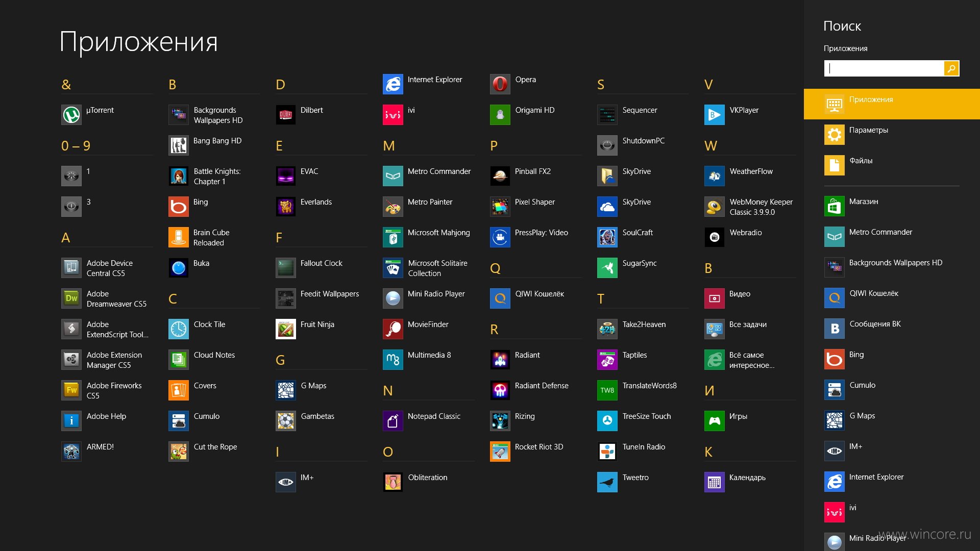Open the Tweetro bird icon
This screenshot has height=551, width=980.
(607, 482)
